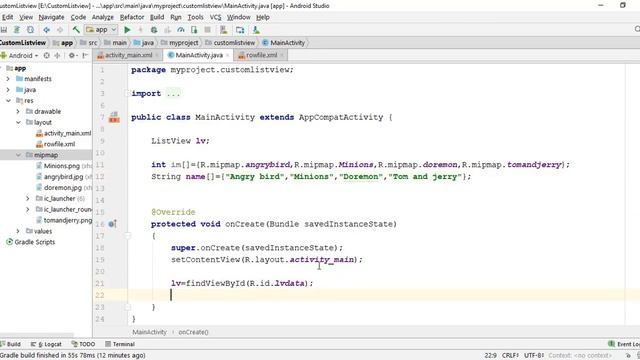This screenshot has height=360, width=640.
Task: Open the app run configuration dropdown
Action: (101, 30)
